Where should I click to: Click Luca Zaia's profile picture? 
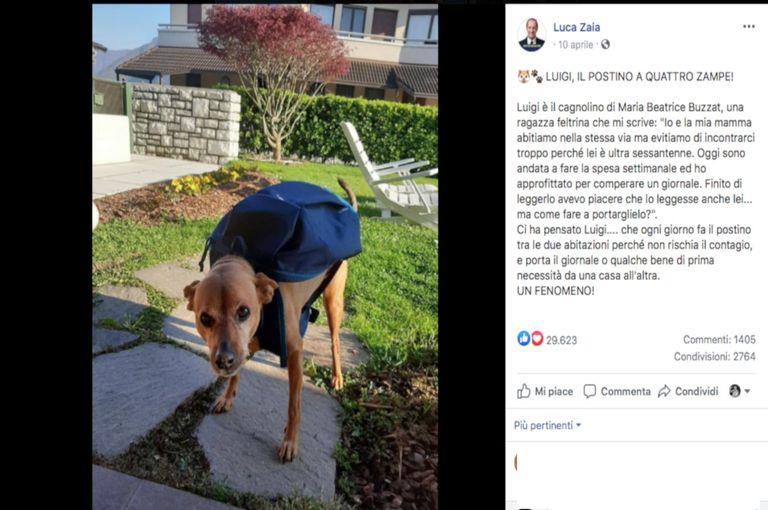pyautogui.click(x=531, y=35)
